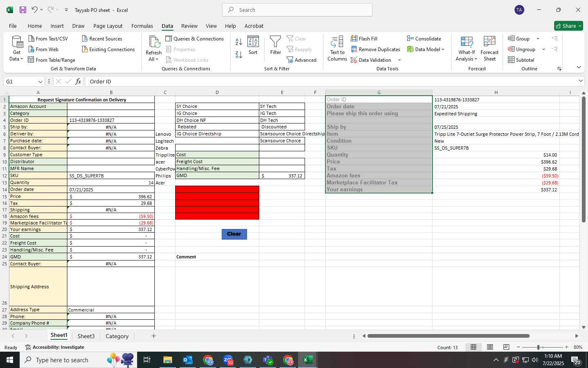Open the Page Layout tab
This screenshot has height=368, width=588.
point(108,26)
